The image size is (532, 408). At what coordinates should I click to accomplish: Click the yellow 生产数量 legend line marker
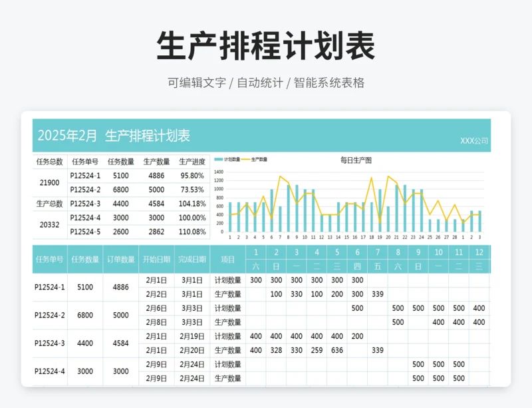(245, 159)
